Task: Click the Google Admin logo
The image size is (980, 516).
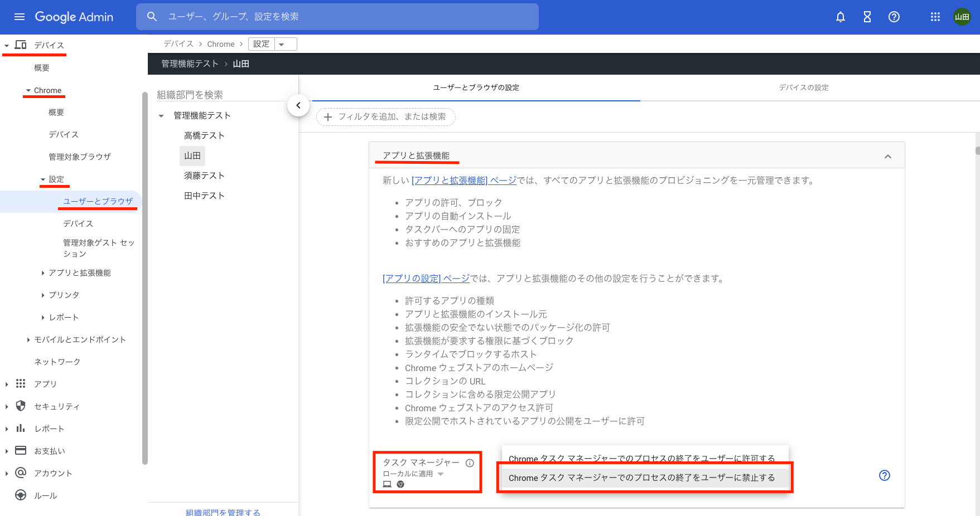Action: click(74, 17)
